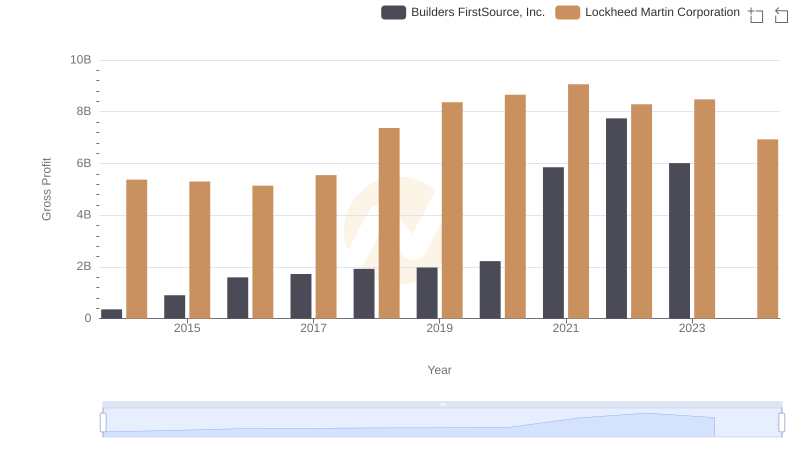Viewport: 800px width, 461px height.
Task: Click the 6B y-axis label
Action: tap(84, 163)
